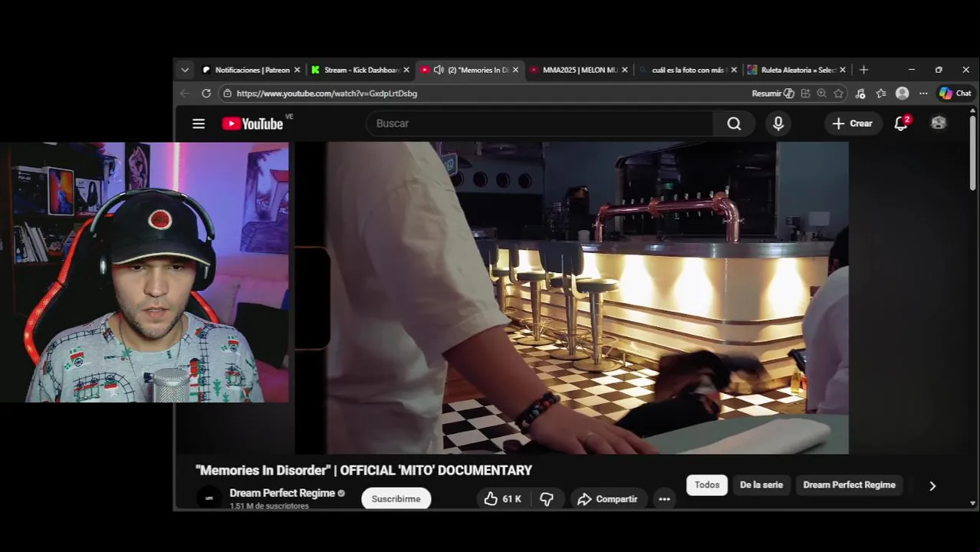The image size is (980, 552).
Task: Open the Copilot Chat button
Action: pyautogui.click(x=955, y=94)
